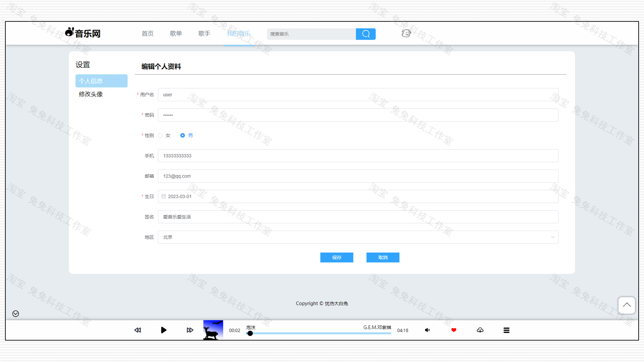This screenshot has height=362, width=644.
Task: Open the birthday date picker
Action: click(x=164, y=196)
